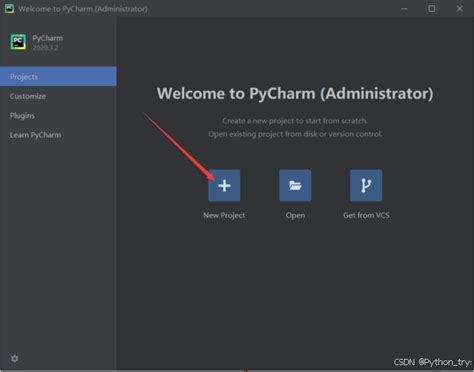Click the window title bar text

(x=83, y=9)
